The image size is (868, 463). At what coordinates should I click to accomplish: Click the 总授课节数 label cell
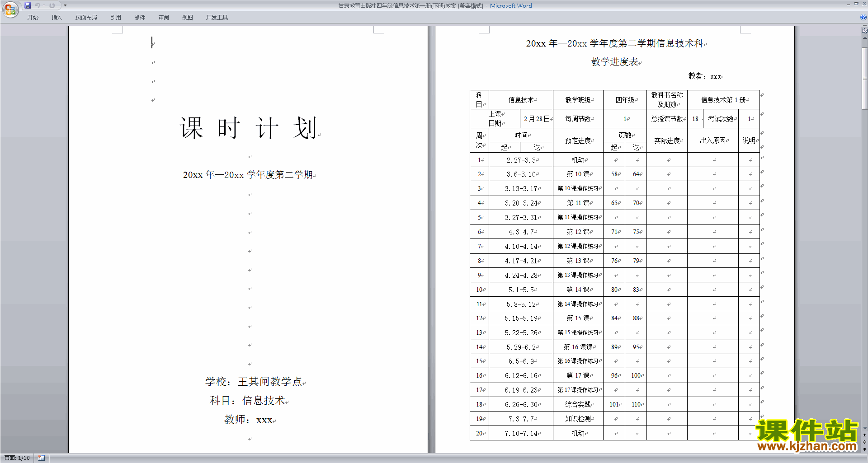pos(667,119)
